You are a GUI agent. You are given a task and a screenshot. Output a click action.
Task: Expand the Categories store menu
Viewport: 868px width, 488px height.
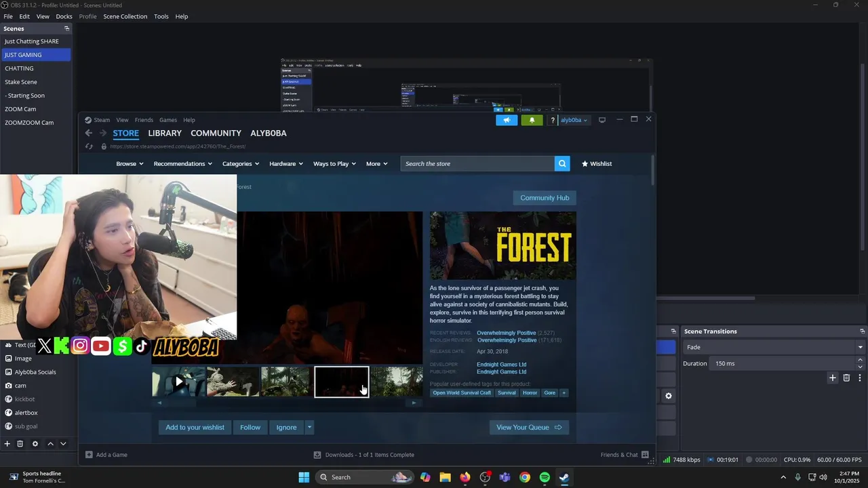pyautogui.click(x=241, y=163)
